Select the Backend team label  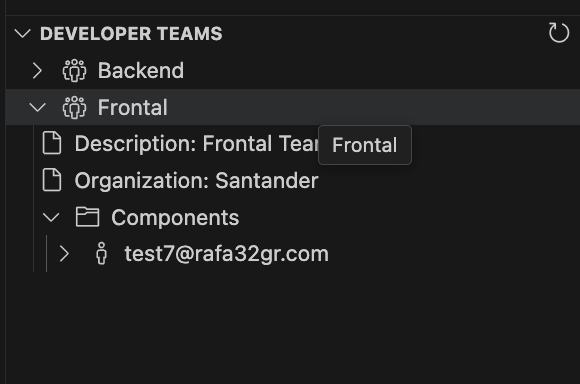pos(141,70)
